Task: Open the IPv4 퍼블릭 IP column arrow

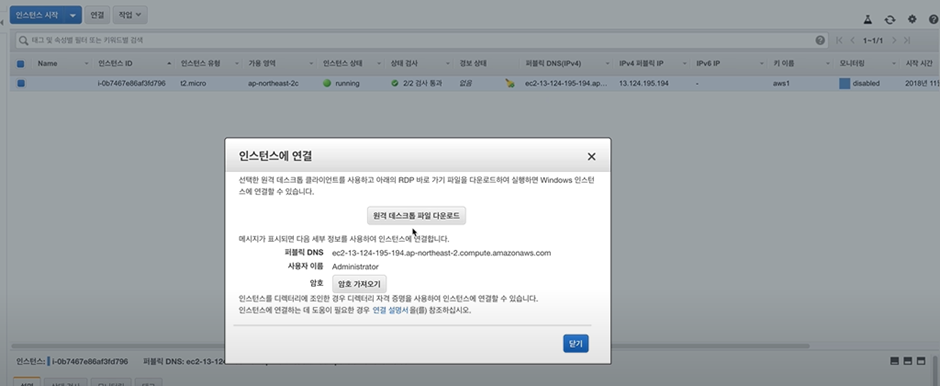Action: tap(685, 64)
